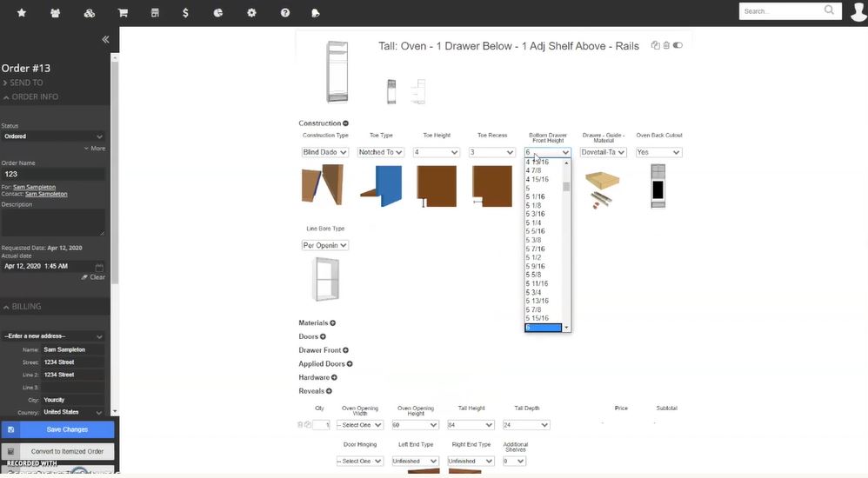Image resolution: width=868 pixels, height=478 pixels.
Task: Open the help question mark icon
Action: 285,13
